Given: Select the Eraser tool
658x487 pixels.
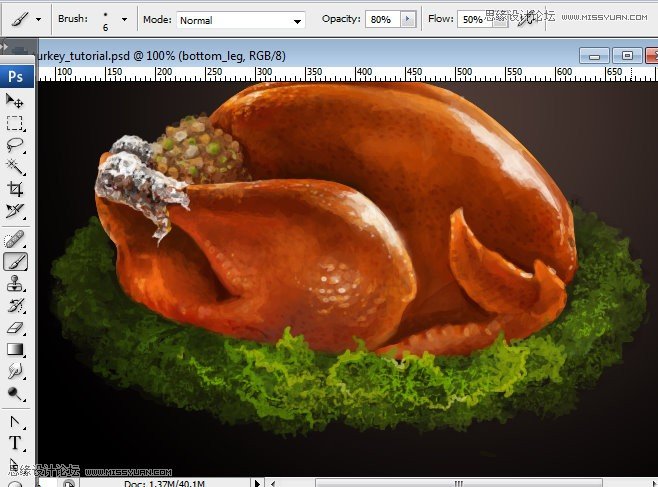Looking at the screenshot, I should point(15,327).
